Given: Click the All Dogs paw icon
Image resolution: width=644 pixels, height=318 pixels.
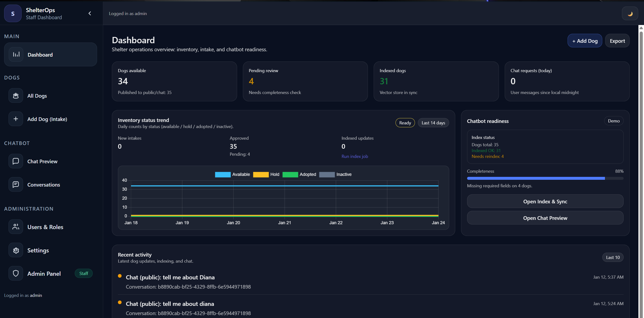Looking at the screenshot, I should [x=16, y=95].
